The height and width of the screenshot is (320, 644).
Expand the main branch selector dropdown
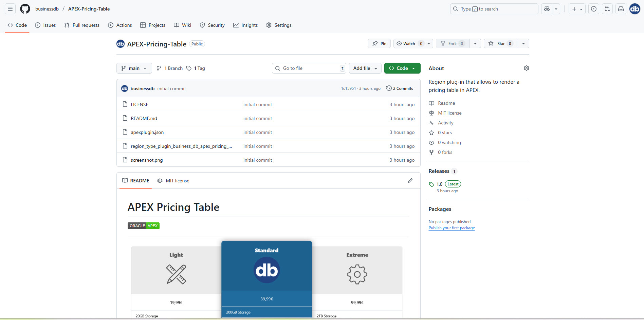134,68
